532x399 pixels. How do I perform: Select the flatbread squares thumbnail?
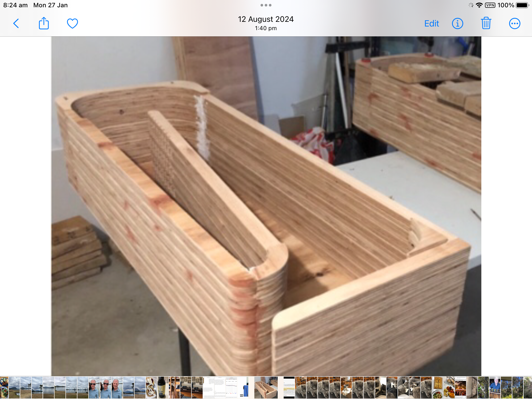(438, 388)
